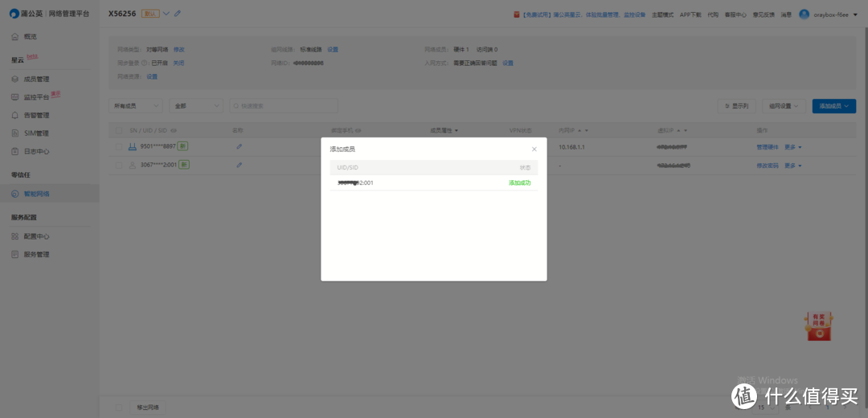This screenshot has width=868, height=418.
Task: Tick the select-all checkbox in table header
Action: tap(119, 131)
